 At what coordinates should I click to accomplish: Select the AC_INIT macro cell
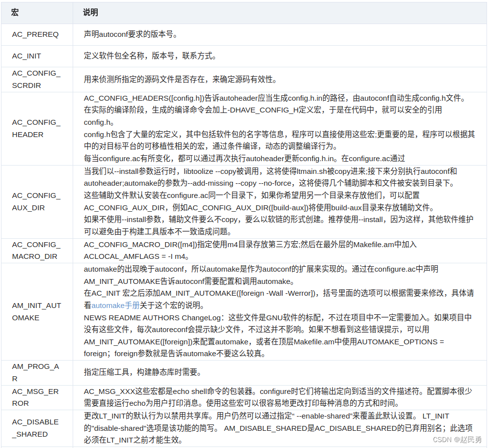pyautogui.click(x=26, y=56)
